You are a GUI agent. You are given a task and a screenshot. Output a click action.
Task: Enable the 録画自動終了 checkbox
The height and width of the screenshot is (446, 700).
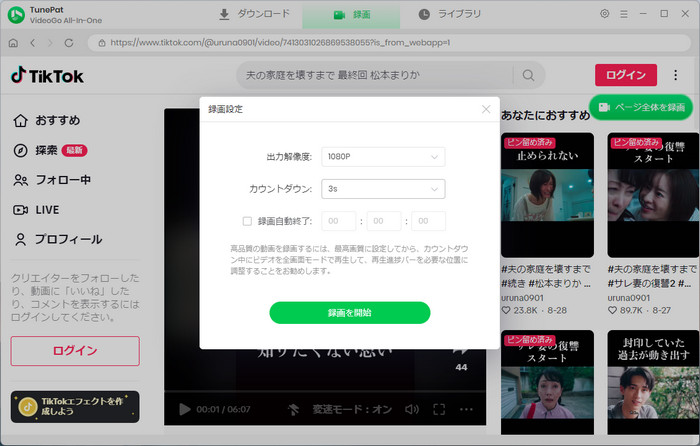(247, 221)
